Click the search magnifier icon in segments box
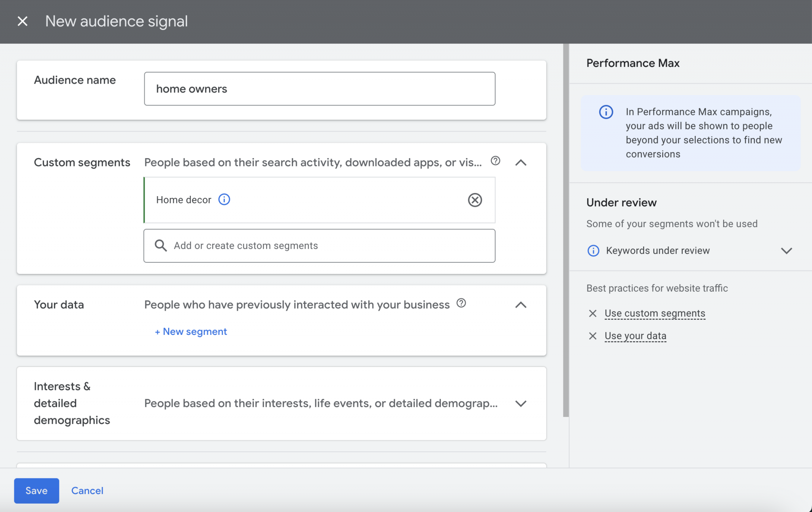This screenshot has height=512, width=812. click(x=161, y=246)
